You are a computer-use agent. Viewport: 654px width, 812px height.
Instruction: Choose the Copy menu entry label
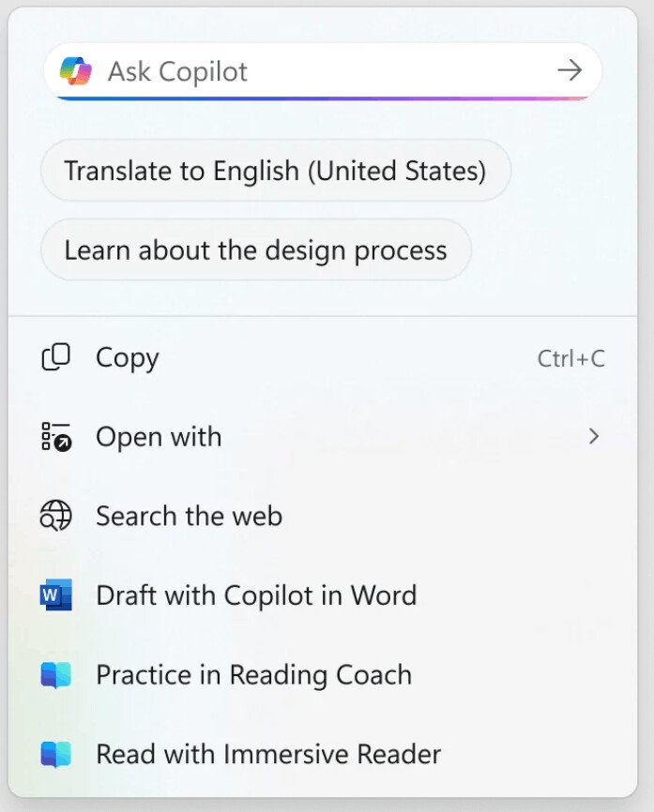click(128, 358)
